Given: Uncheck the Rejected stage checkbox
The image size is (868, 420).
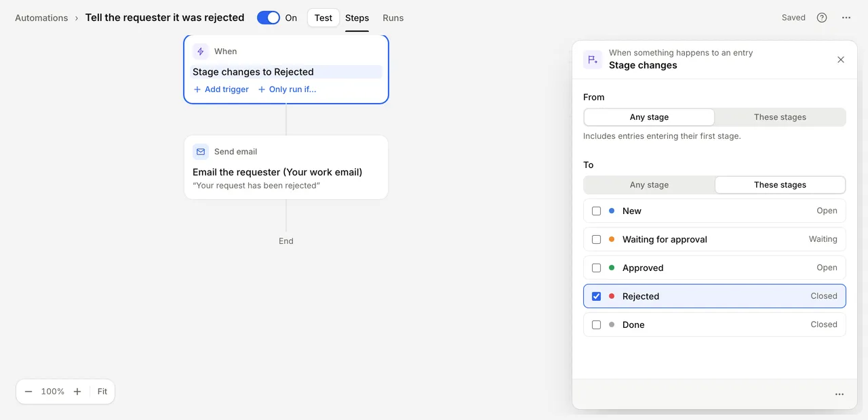Looking at the screenshot, I should point(596,296).
